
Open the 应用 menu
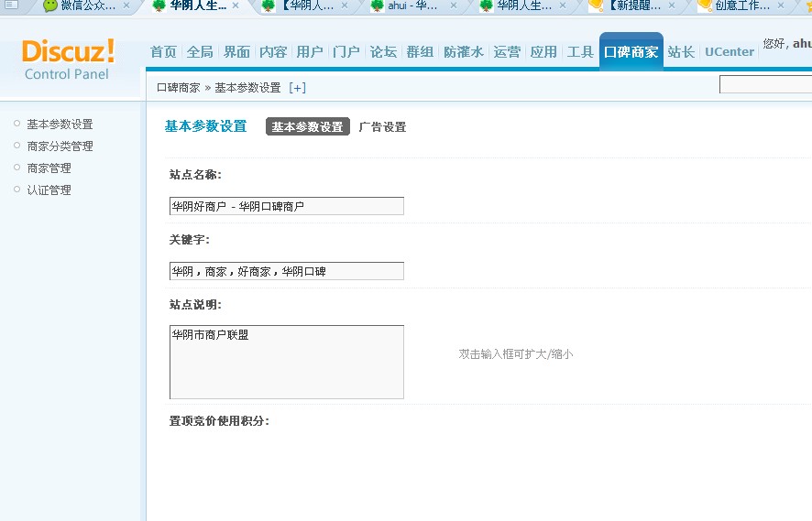click(x=543, y=52)
